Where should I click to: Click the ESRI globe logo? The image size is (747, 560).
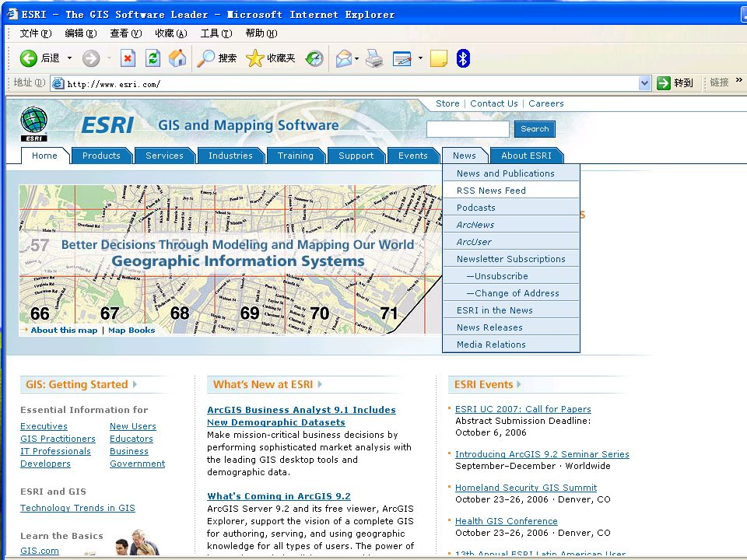coord(33,124)
